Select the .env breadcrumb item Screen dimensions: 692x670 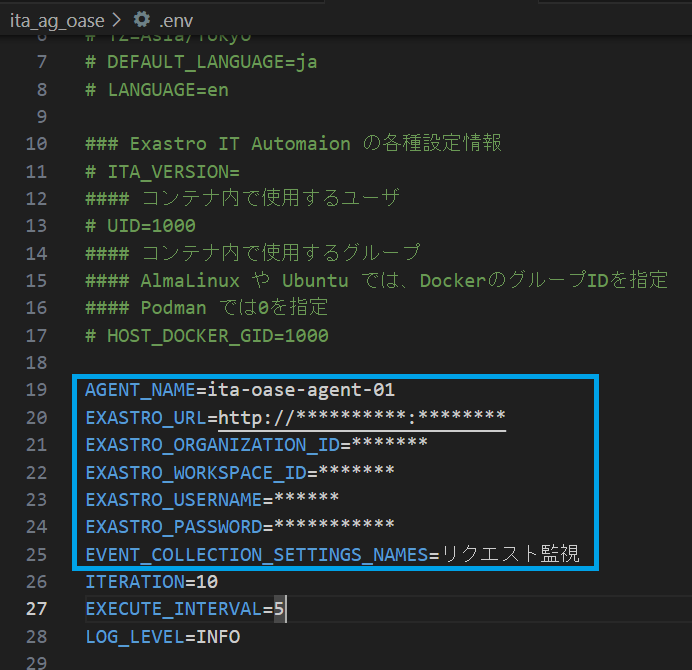click(178, 19)
